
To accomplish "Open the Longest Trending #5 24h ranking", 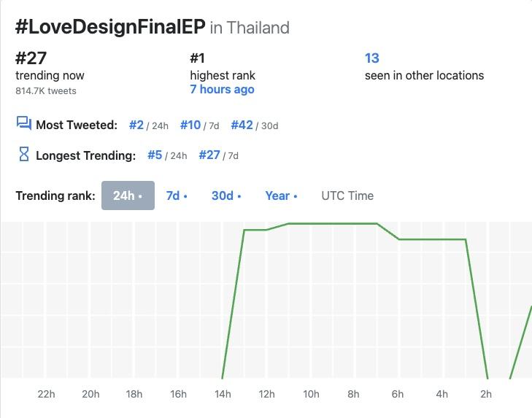I will pos(155,155).
